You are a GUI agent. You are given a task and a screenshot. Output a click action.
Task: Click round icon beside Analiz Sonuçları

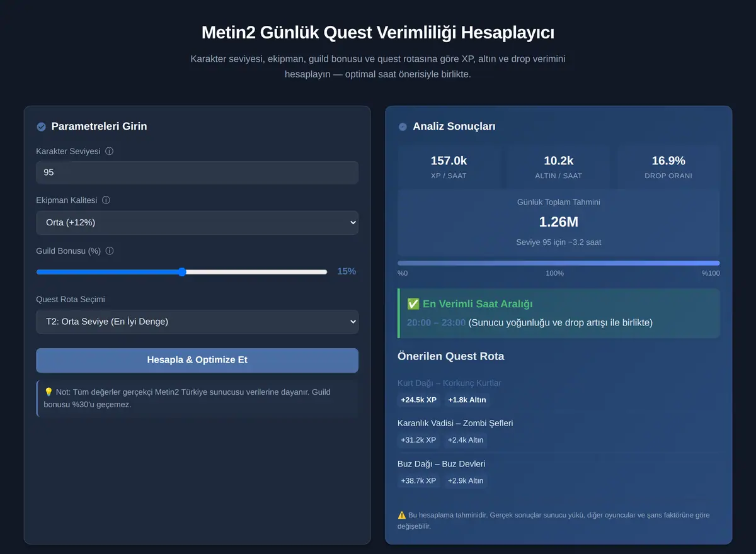click(x=403, y=127)
